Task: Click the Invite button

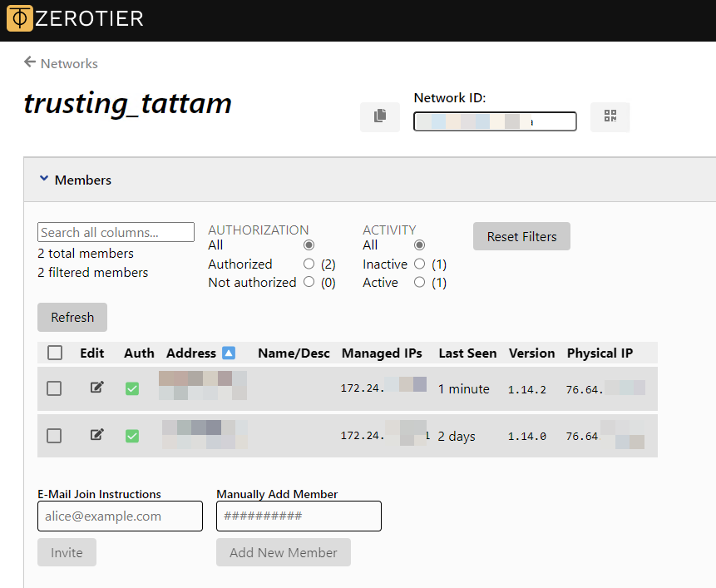Action: pyautogui.click(x=67, y=551)
